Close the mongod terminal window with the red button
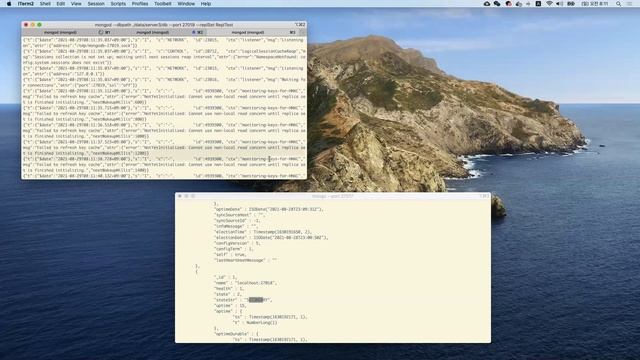This screenshot has height=360, width=640. pos(26,24)
